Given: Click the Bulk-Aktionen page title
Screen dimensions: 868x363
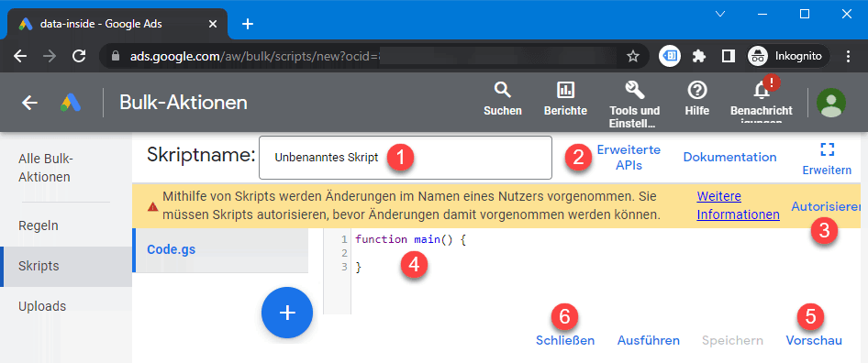Looking at the screenshot, I should [184, 103].
